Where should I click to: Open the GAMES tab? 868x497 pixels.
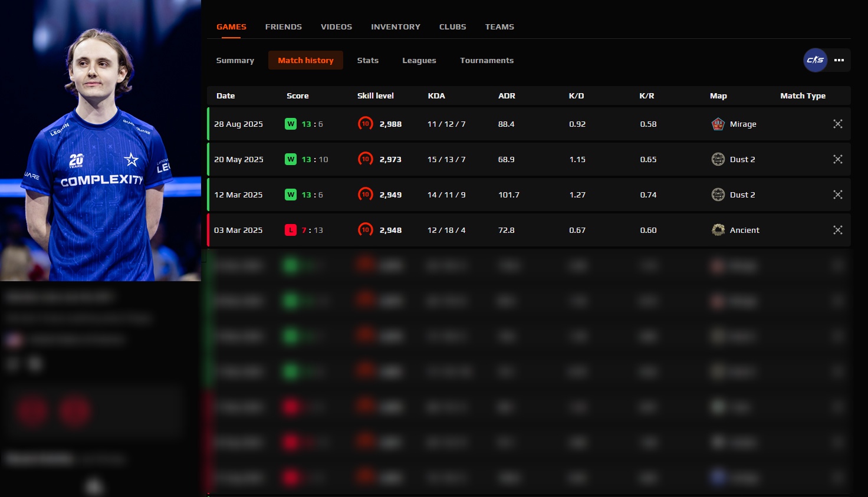(x=231, y=27)
